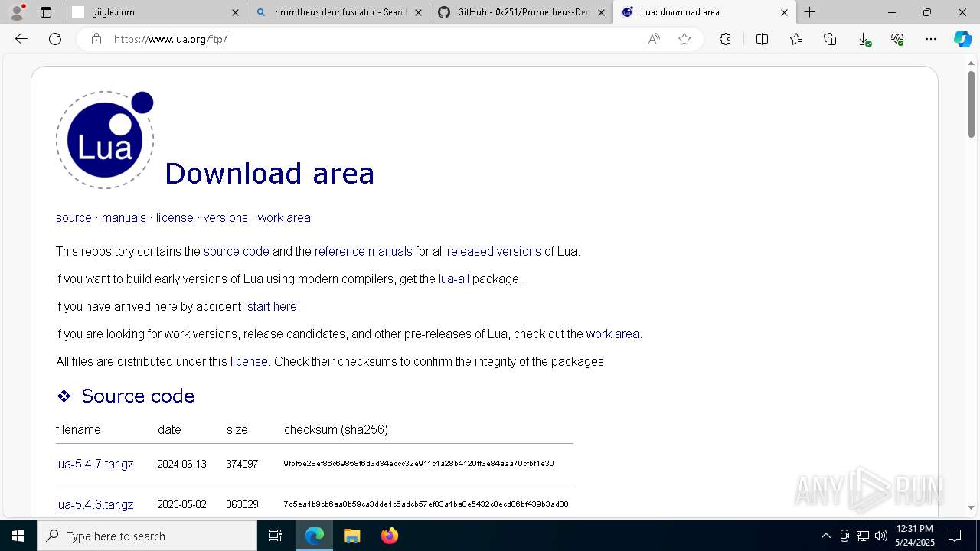Select the date 2023-05-02 cell
The width and height of the screenshot is (980, 551).
pyautogui.click(x=181, y=504)
